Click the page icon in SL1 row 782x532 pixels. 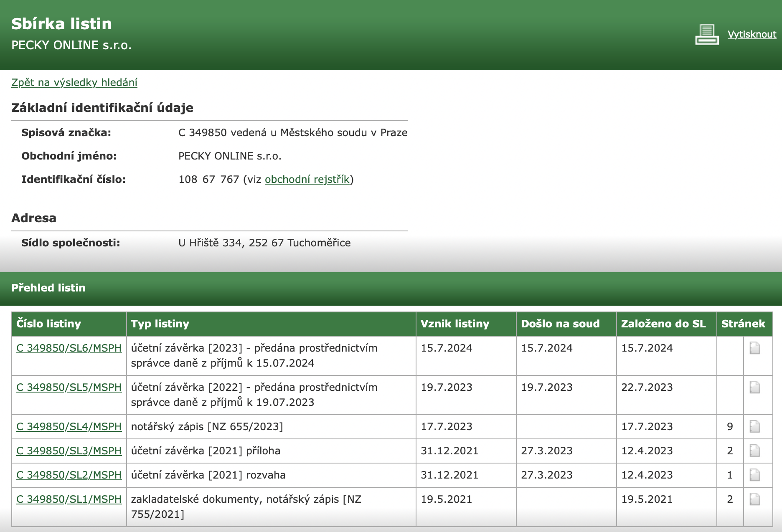pos(755,499)
